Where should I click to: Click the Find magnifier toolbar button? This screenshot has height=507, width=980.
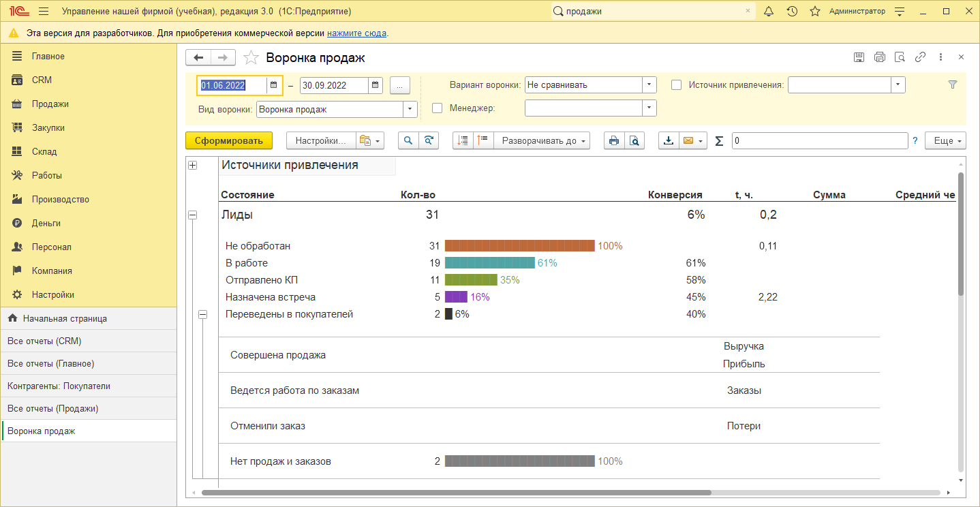[x=408, y=140]
